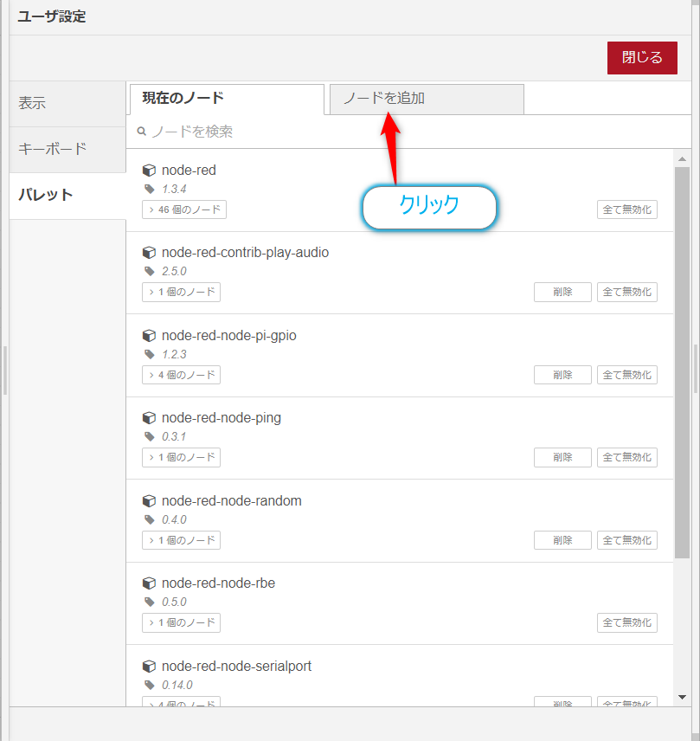Click the 閉じる close button
This screenshot has width=700, height=741.
click(x=642, y=58)
